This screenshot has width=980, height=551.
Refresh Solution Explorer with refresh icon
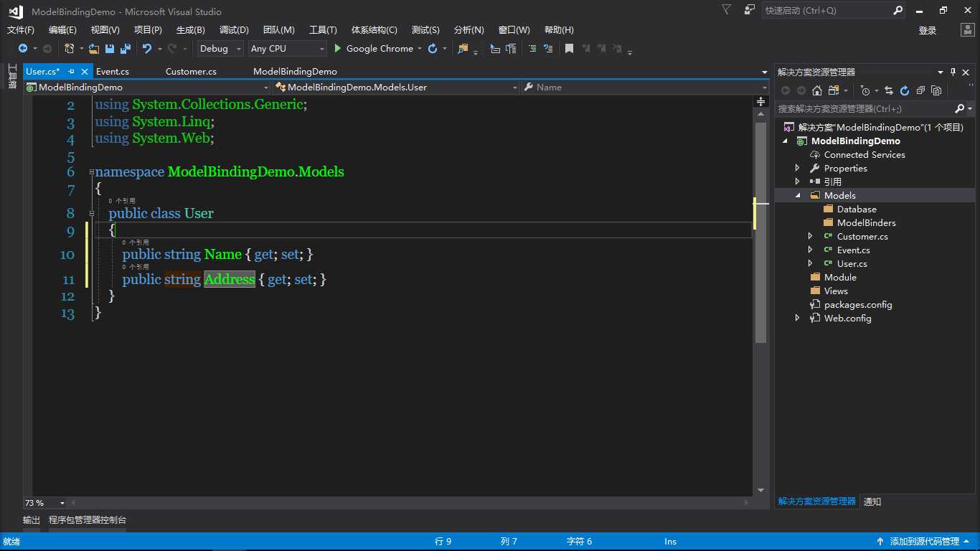point(905,90)
